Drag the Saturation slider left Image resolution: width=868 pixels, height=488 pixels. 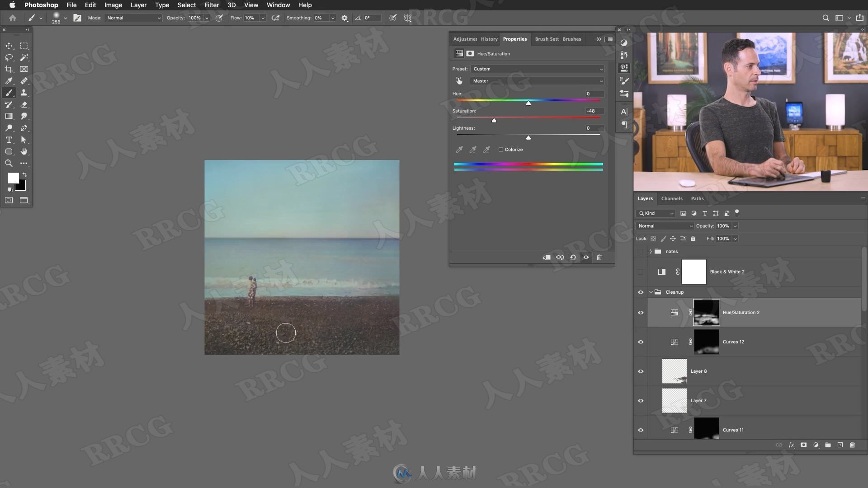click(494, 120)
